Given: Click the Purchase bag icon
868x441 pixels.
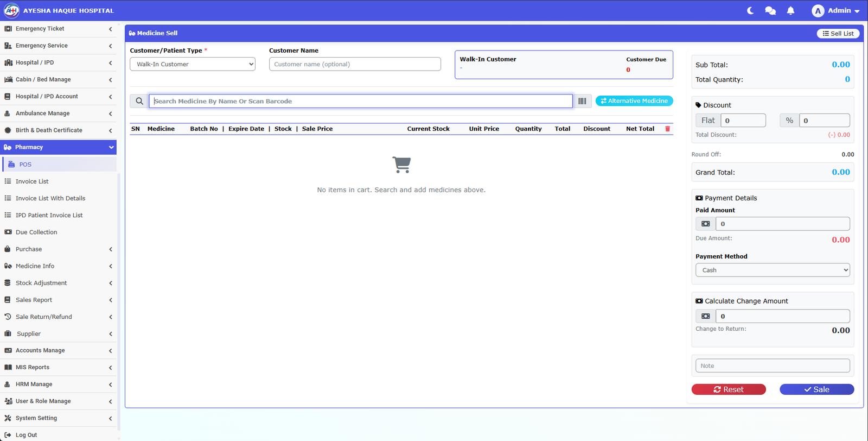Looking at the screenshot, I should (x=8, y=249).
